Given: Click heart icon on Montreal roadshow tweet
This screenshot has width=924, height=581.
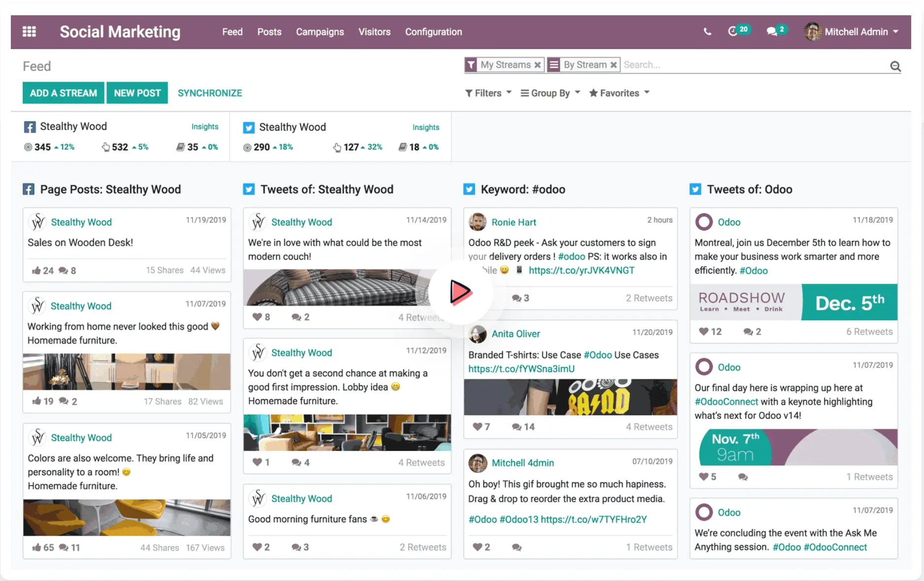Looking at the screenshot, I should [704, 332].
